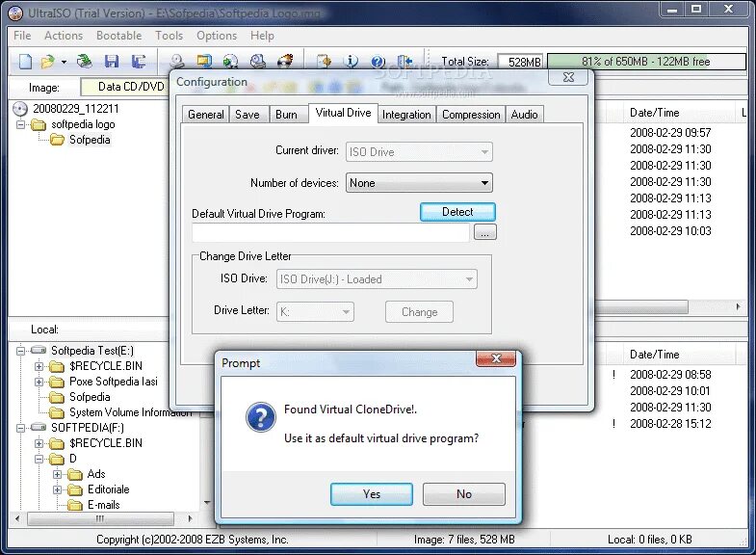Open the Drive Letter dropdown
This screenshot has height=555, width=756.
pyautogui.click(x=315, y=311)
